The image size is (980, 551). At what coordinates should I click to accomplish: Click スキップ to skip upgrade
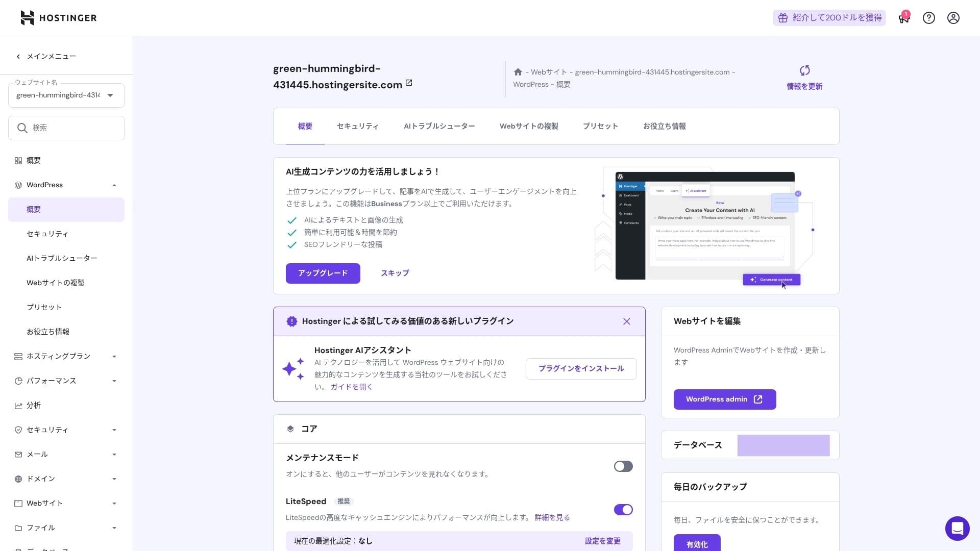(395, 273)
